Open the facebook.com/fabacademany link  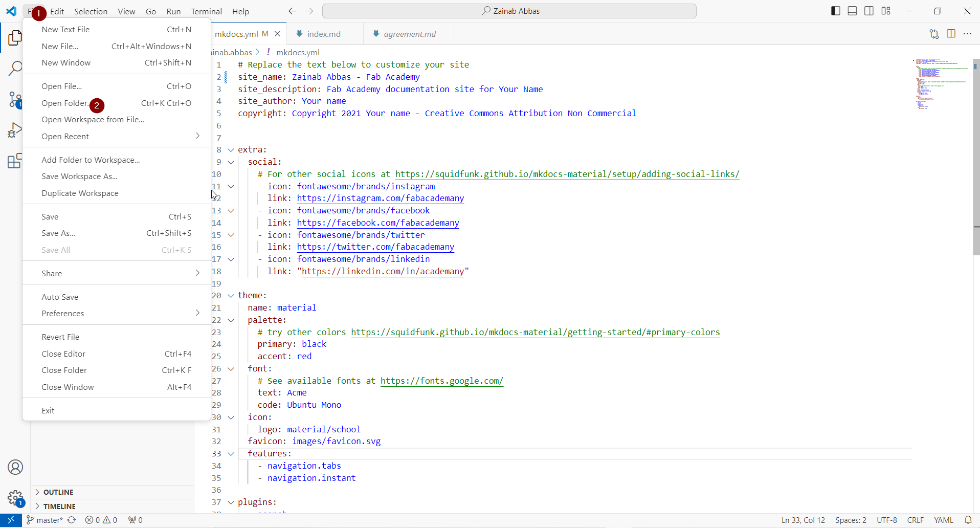378,223
